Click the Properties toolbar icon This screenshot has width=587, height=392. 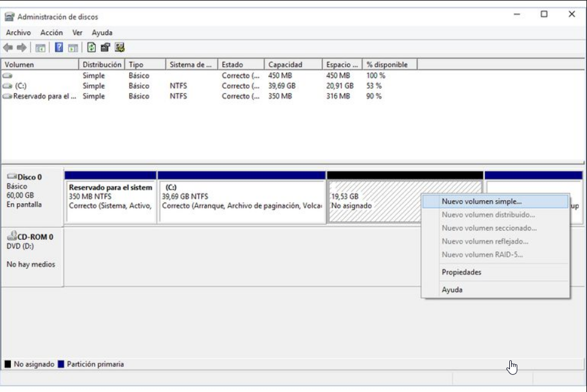105,48
